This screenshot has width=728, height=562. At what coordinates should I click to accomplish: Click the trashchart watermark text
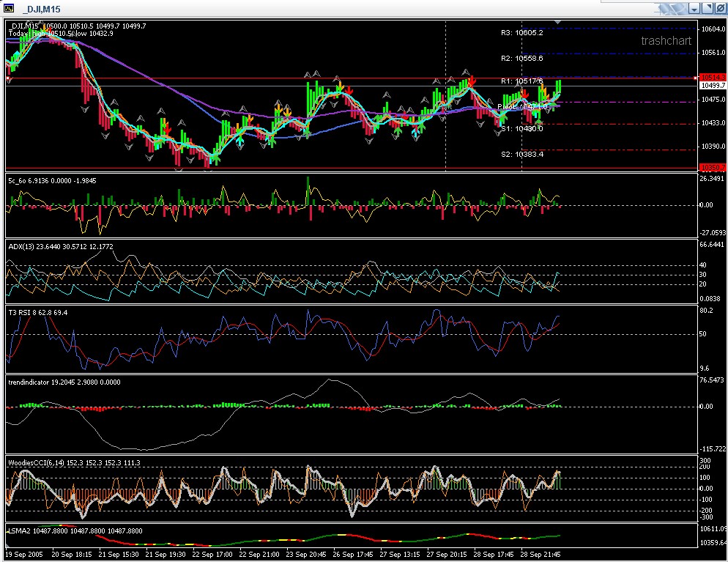[666, 41]
